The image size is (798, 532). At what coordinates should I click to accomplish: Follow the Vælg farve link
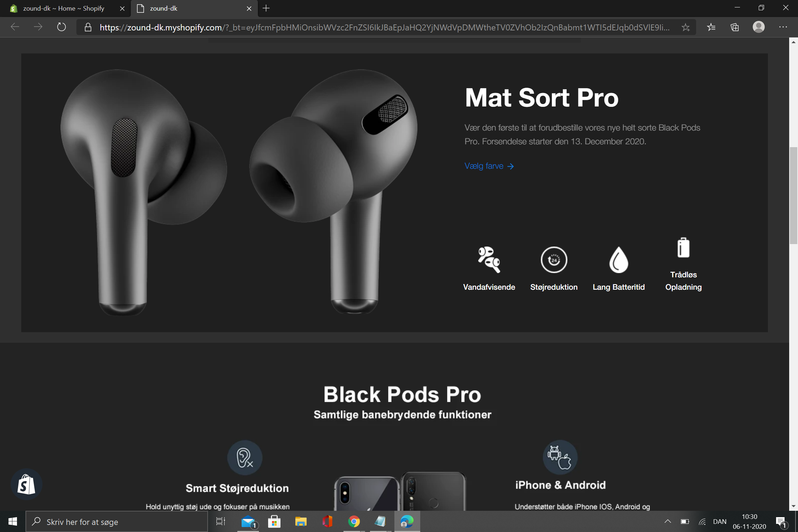point(489,166)
